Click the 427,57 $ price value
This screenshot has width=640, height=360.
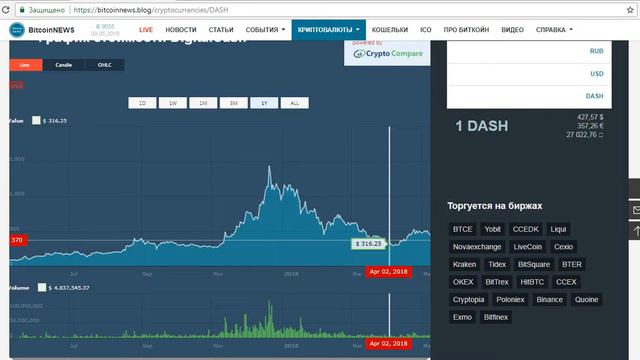coord(590,117)
